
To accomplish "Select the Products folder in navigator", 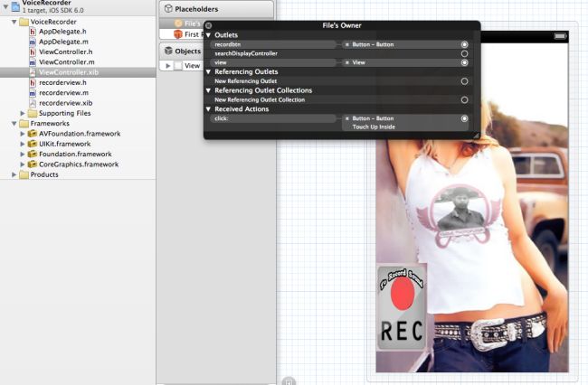I will tap(43, 174).
